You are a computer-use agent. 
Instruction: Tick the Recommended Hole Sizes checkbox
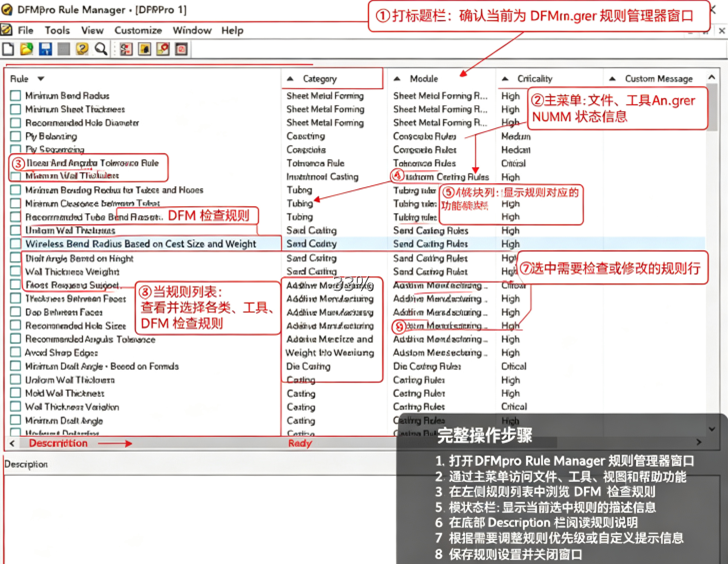click(15, 325)
